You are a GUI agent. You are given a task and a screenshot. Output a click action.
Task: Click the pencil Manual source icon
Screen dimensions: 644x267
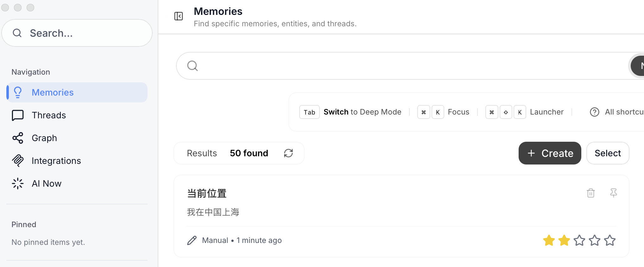[x=192, y=240]
